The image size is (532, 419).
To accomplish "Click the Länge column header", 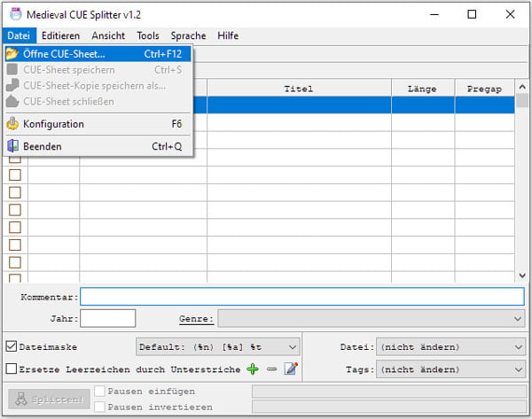I will tap(423, 89).
